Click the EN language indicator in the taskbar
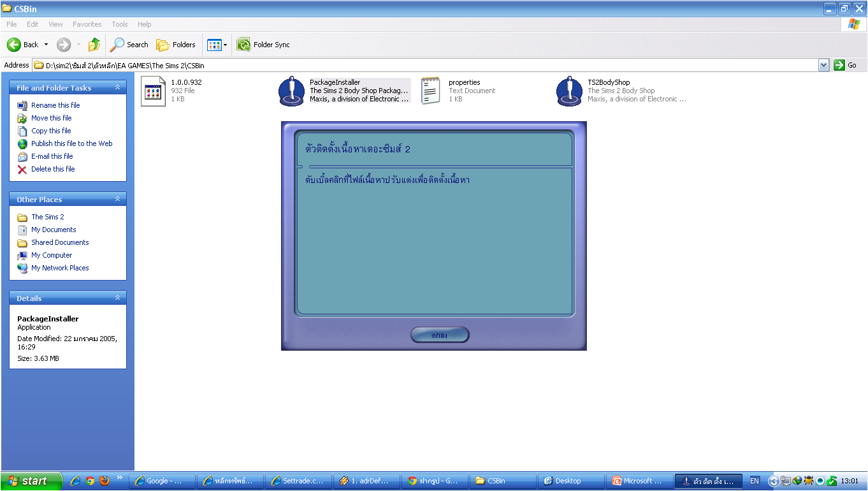The image size is (868, 491). pos(755,481)
